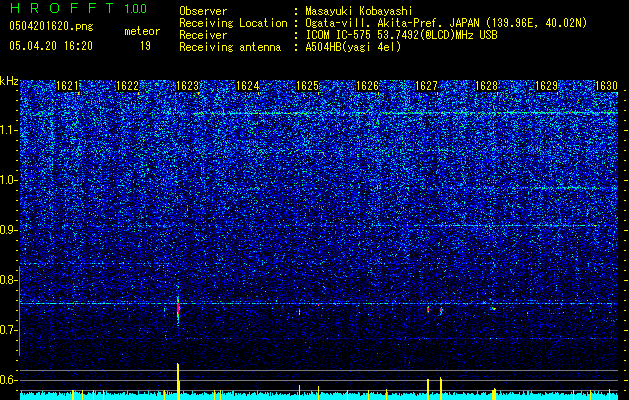
Task: Click the meteor count value 19
Action: tap(145, 46)
